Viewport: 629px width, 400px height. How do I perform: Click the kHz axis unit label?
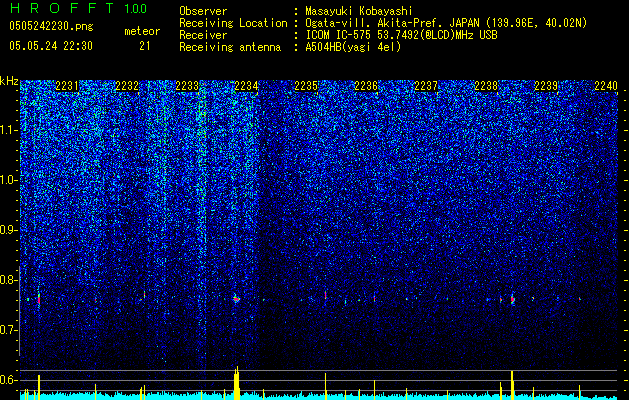pos(9,81)
